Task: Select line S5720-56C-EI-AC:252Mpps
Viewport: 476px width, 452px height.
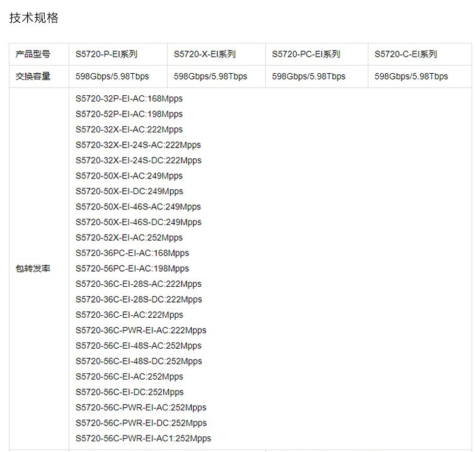Action: 129,377
